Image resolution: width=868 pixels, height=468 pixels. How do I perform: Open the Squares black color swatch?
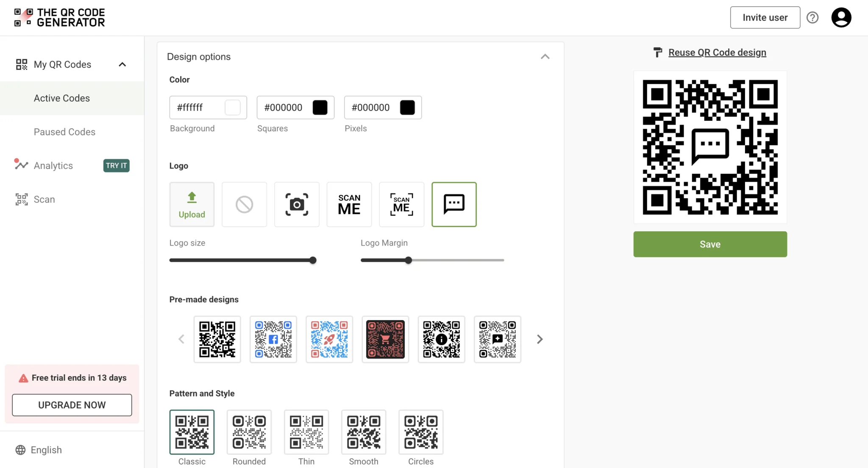320,108
